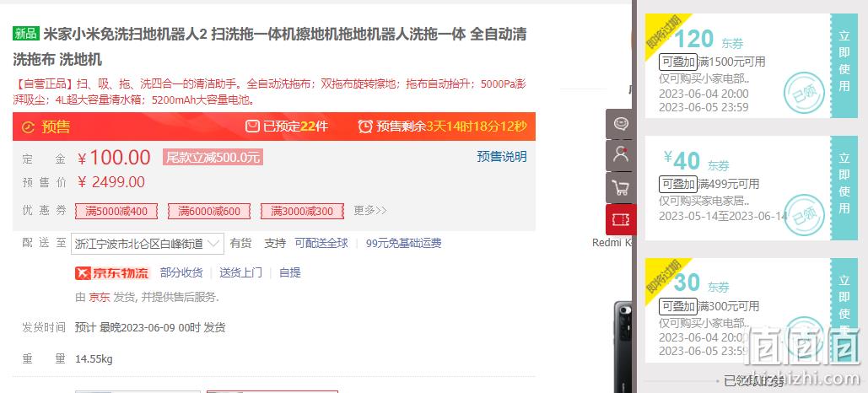
Task: Use the 120 yuan 东券 coupon via 立即使用
Action: point(844,66)
